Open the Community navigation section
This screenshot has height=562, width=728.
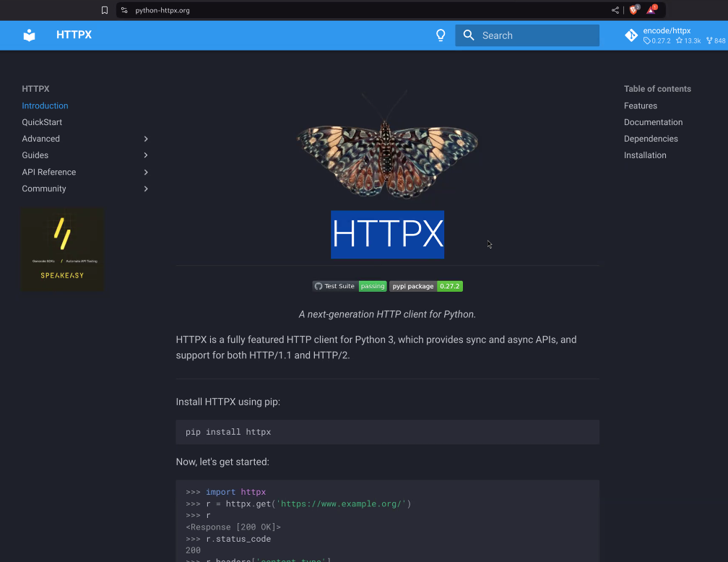coord(43,189)
